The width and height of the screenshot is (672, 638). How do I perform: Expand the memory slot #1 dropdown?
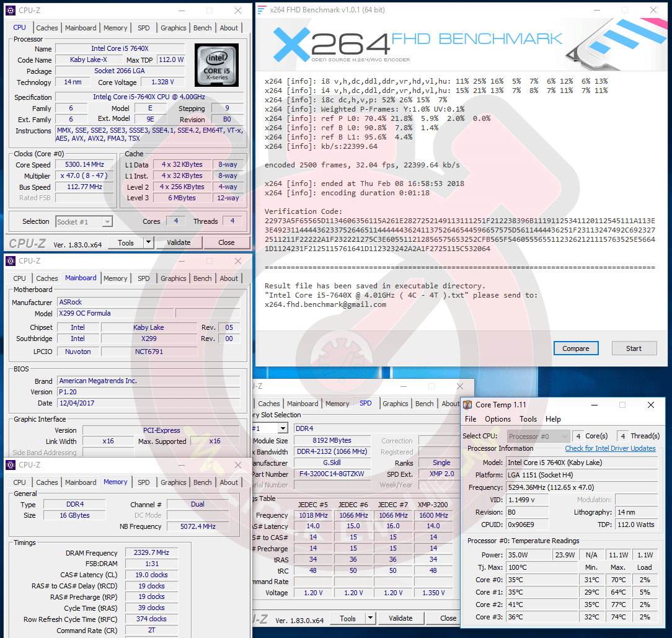[x=282, y=428]
